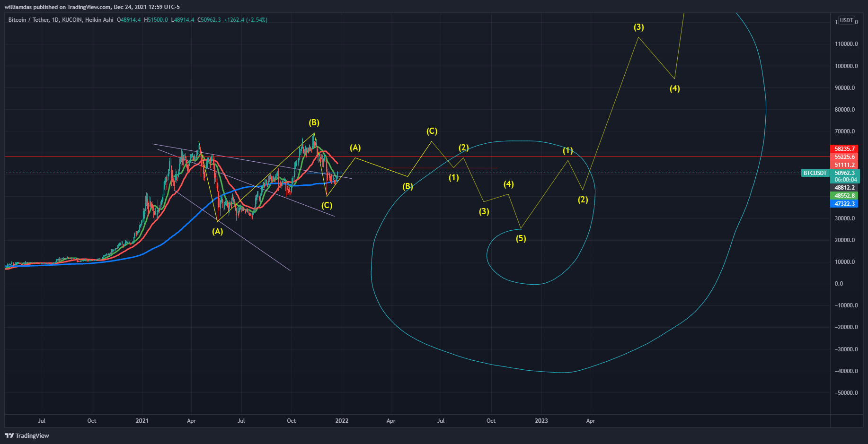Click the BTCUSDT symbol tag

pos(815,173)
